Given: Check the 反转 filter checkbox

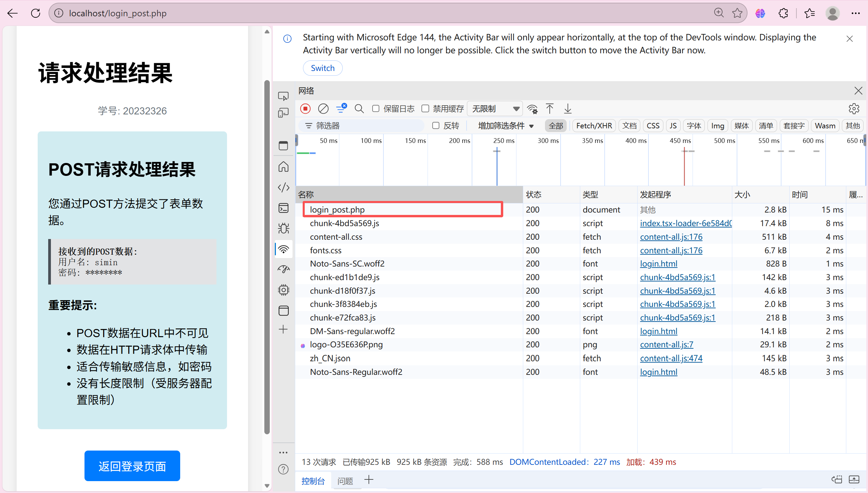Looking at the screenshot, I should pos(436,126).
